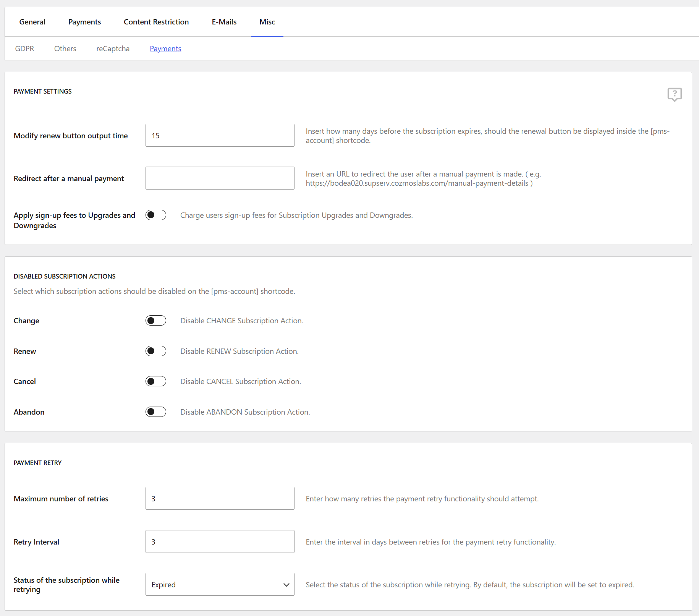Click 'Charge users sign-up fees' description text
This screenshot has width=699, height=616.
click(x=296, y=215)
